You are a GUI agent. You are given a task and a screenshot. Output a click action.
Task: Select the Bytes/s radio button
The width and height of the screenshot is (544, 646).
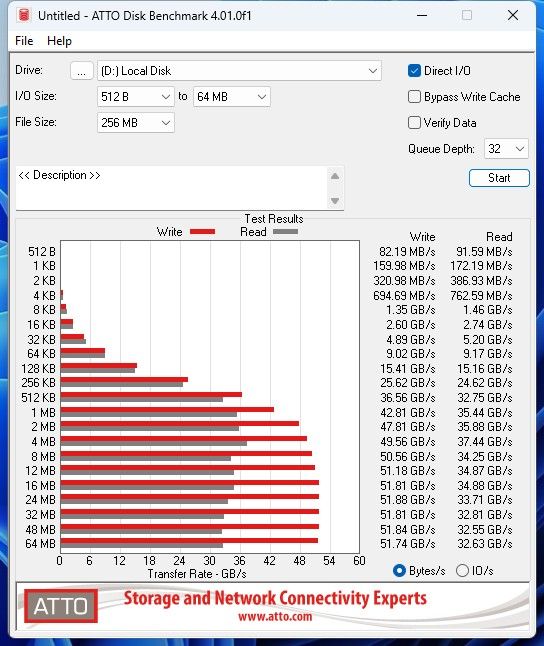(399, 571)
